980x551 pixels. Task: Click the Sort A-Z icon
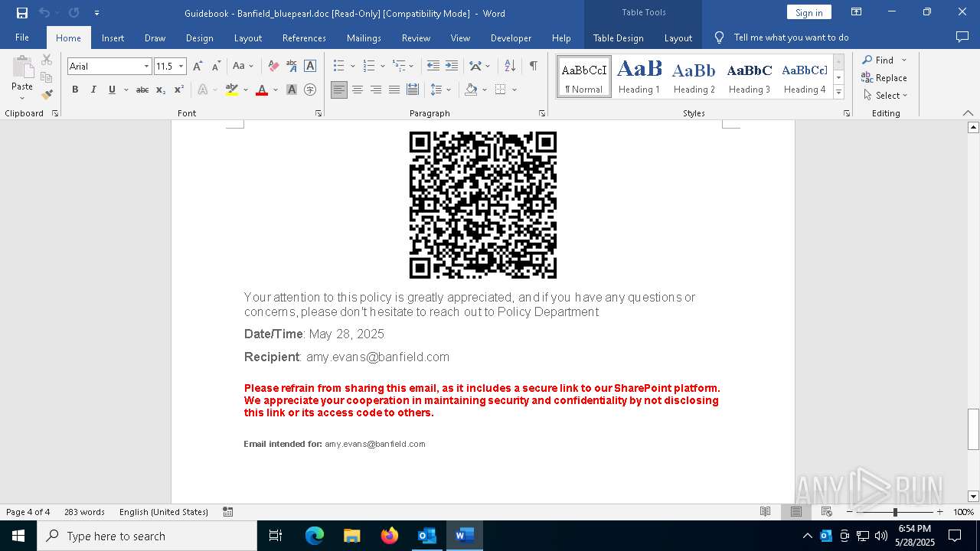[x=511, y=66]
